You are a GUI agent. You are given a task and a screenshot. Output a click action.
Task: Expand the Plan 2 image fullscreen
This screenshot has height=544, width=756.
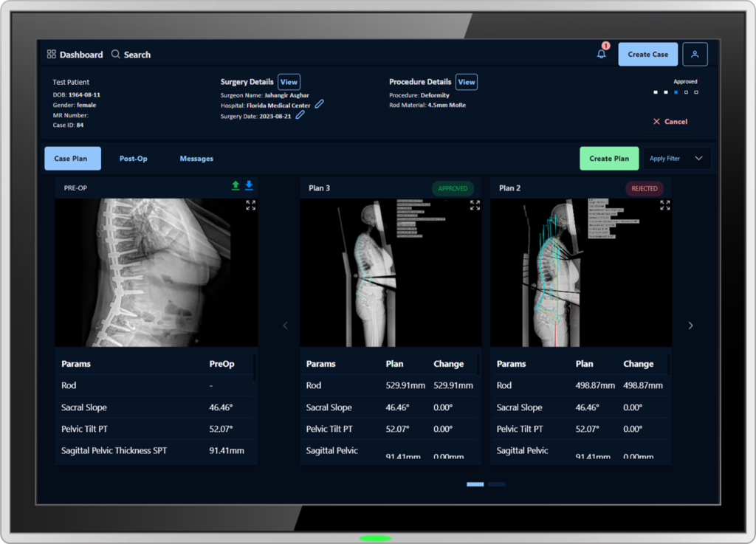665,205
